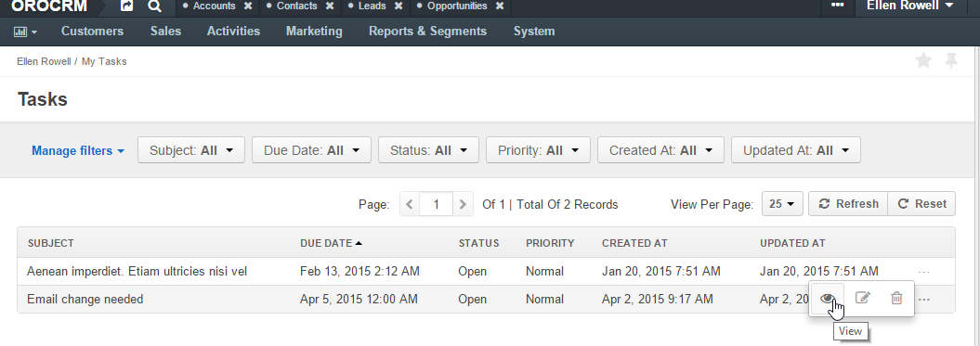Click the View eye icon
This screenshot has width=980, height=346.
click(828, 299)
